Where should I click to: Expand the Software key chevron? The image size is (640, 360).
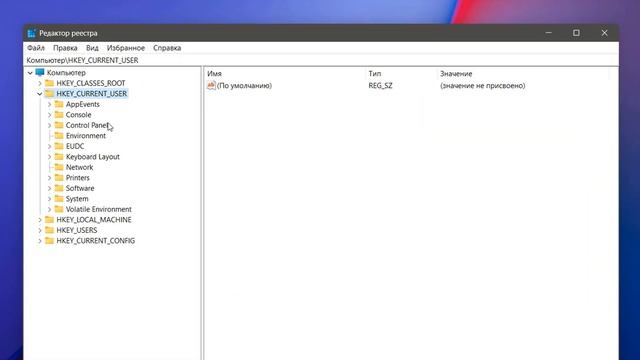click(x=49, y=188)
